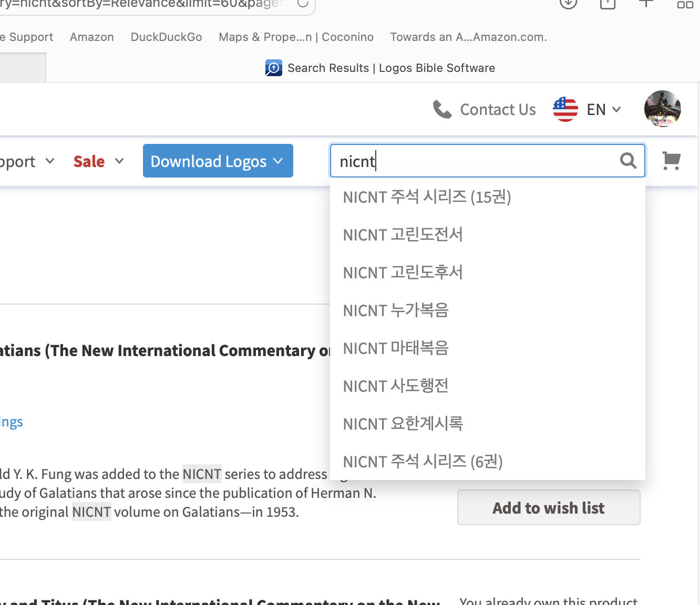700x605 pixels.
Task: Expand the Sale menu chevron
Action: point(119,161)
